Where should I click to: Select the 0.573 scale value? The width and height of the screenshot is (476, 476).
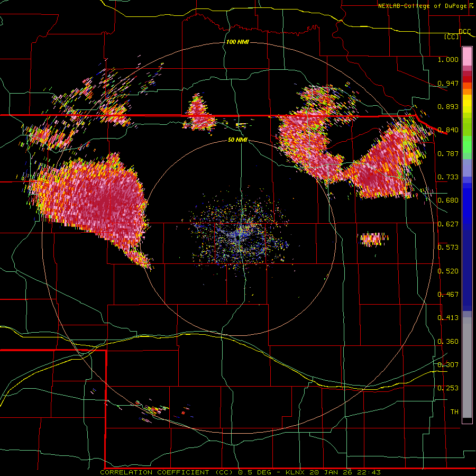[x=448, y=248]
